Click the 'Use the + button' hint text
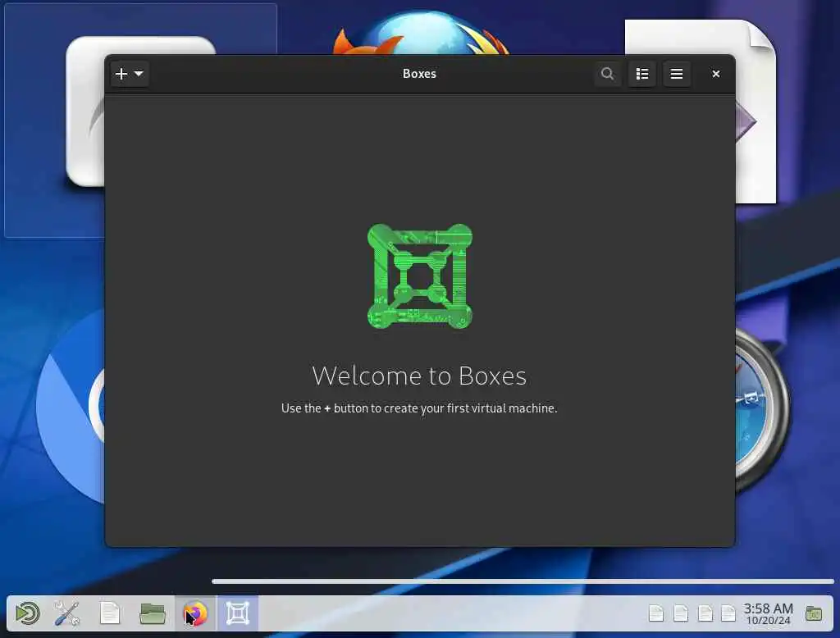The image size is (840, 638). (419, 408)
